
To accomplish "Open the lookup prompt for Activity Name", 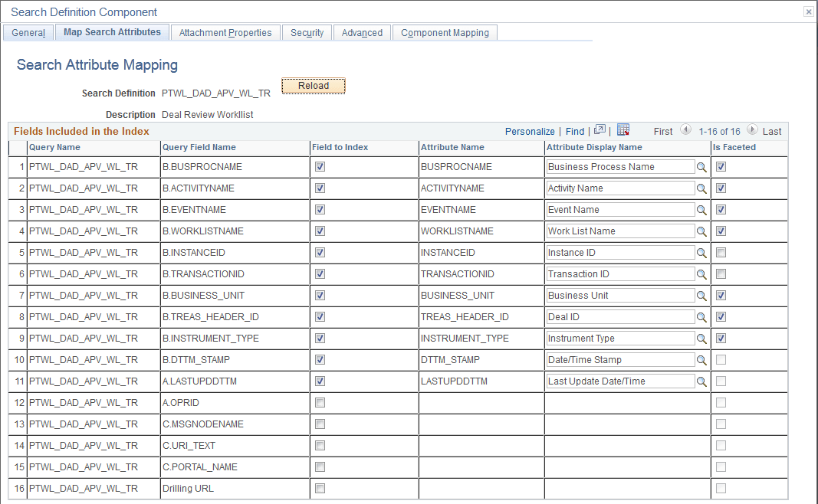I will 701,188.
